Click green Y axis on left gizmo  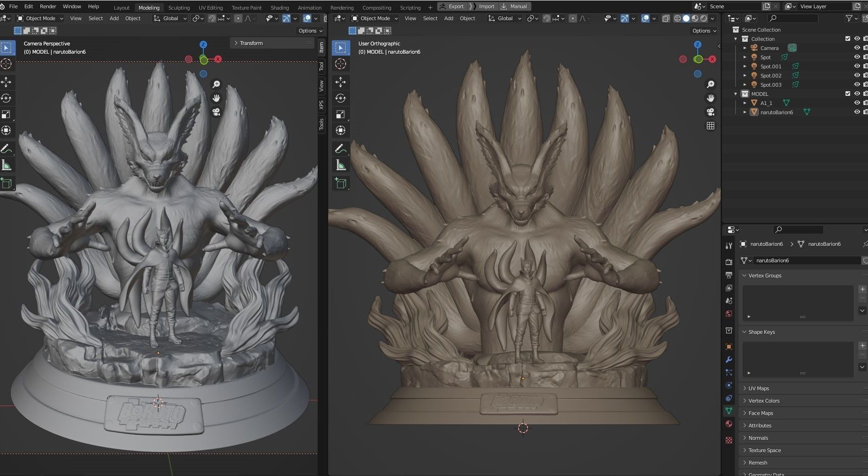click(204, 60)
